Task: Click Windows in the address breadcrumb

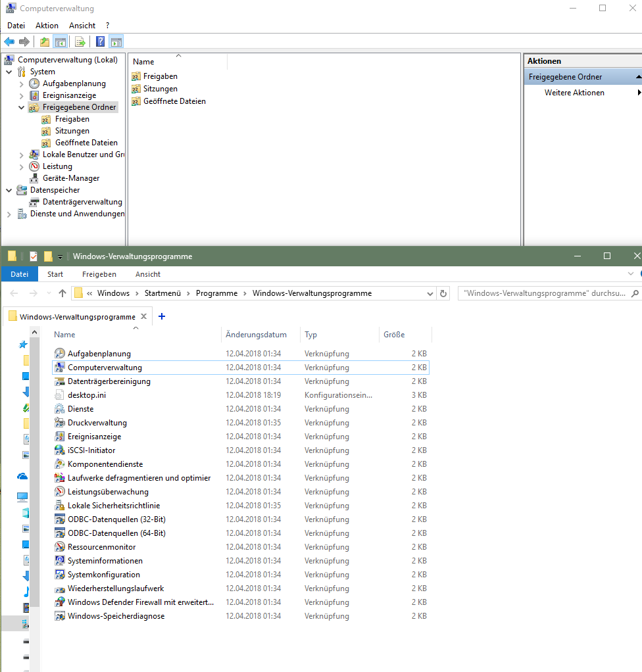Action: [113, 293]
